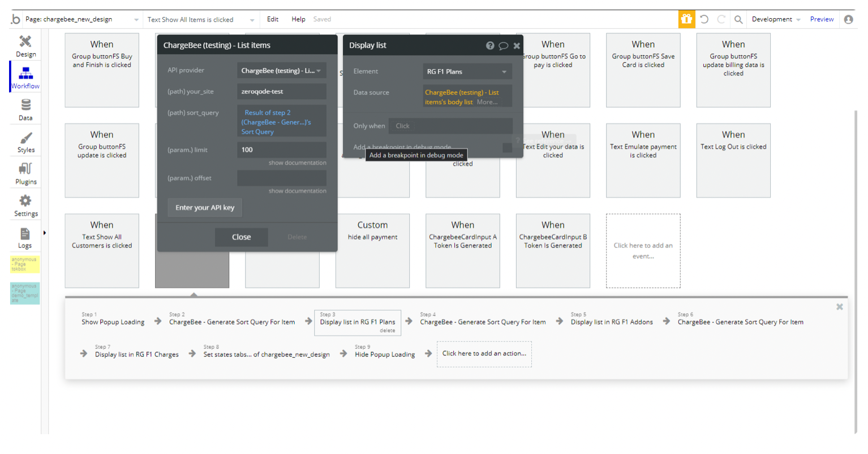This screenshot has width=868, height=454.
Task: Close the workflow steps panel
Action: click(x=840, y=307)
